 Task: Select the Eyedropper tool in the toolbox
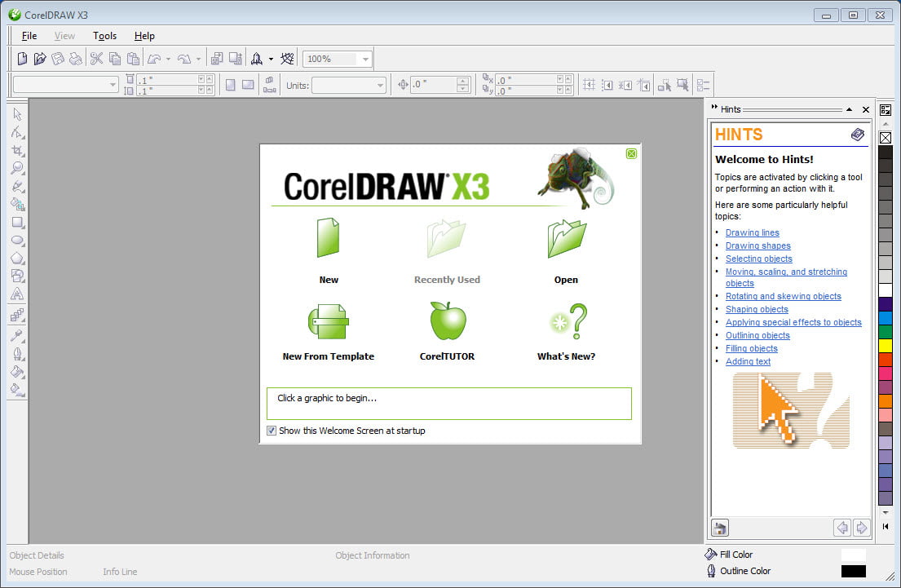[x=17, y=336]
